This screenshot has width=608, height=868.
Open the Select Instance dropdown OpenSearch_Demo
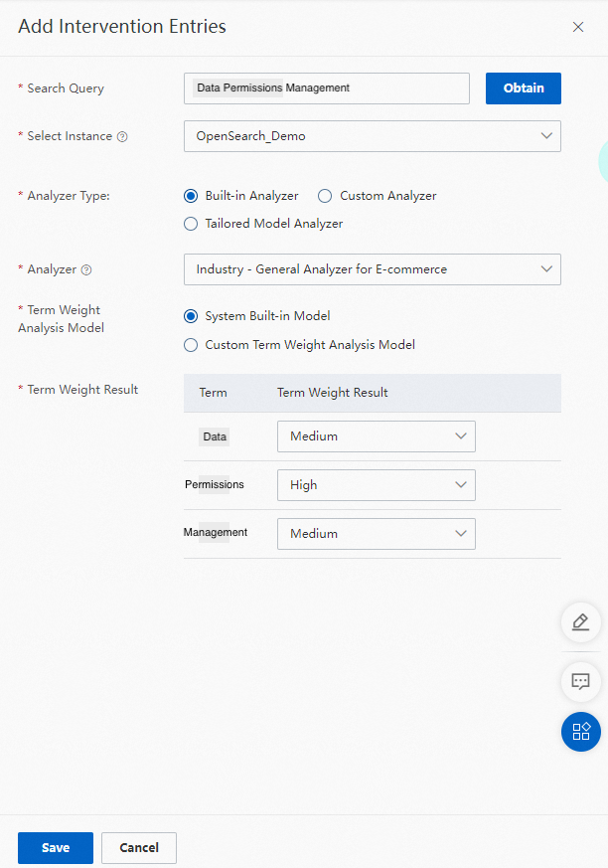pos(373,136)
